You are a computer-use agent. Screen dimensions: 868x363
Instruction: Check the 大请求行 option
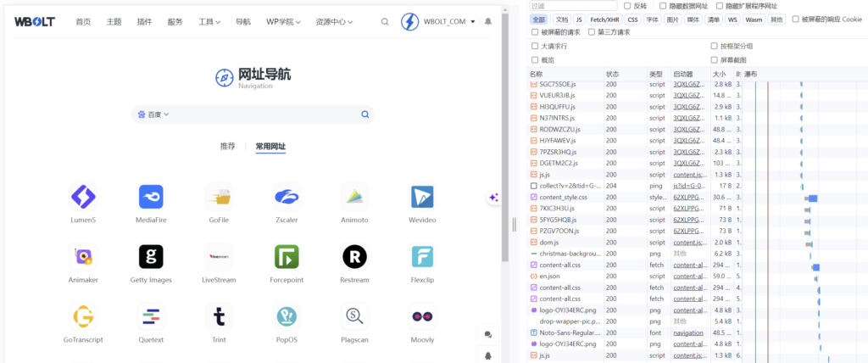click(x=535, y=46)
